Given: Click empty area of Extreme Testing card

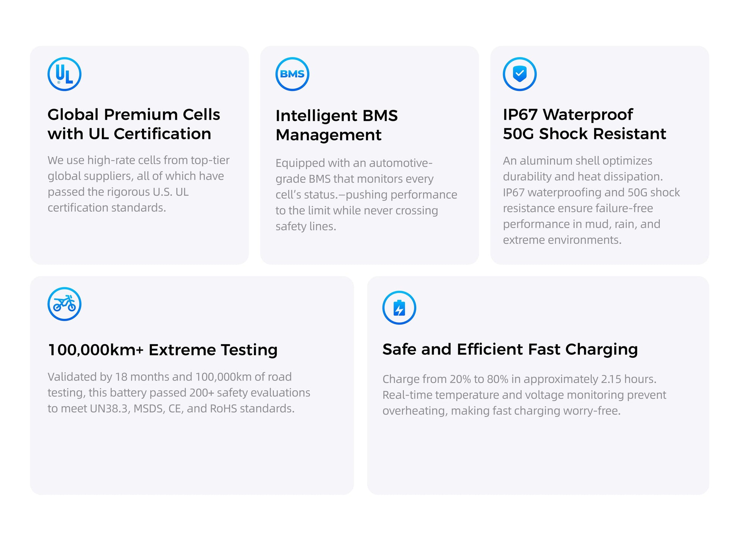Looking at the screenshot, I should 192,454.
